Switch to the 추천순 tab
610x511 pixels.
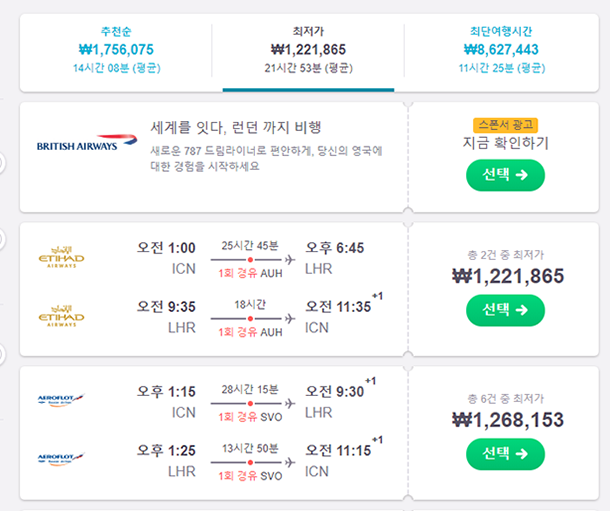click(x=116, y=50)
